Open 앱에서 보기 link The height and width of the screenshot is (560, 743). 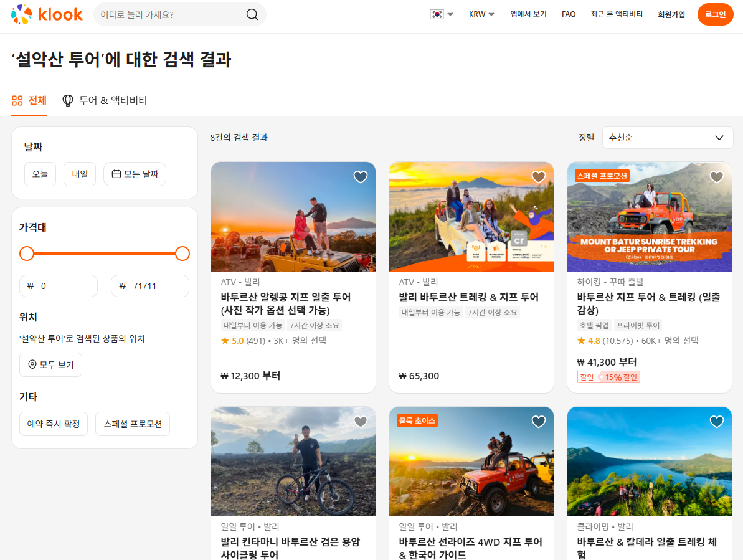(x=528, y=14)
